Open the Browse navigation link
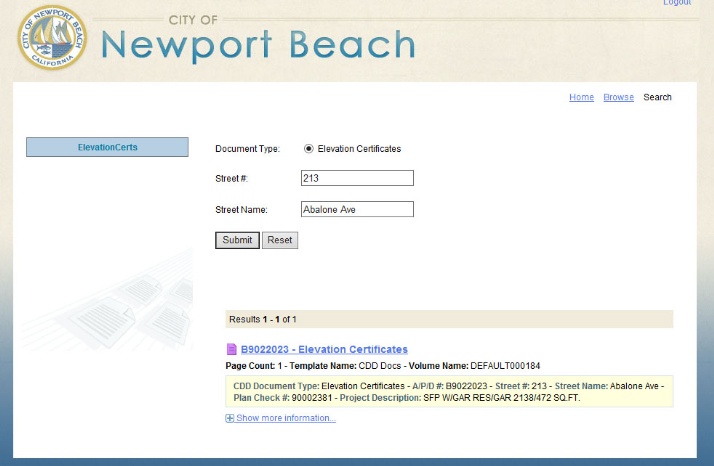Image resolution: width=714 pixels, height=466 pixels. pos(618,97)
